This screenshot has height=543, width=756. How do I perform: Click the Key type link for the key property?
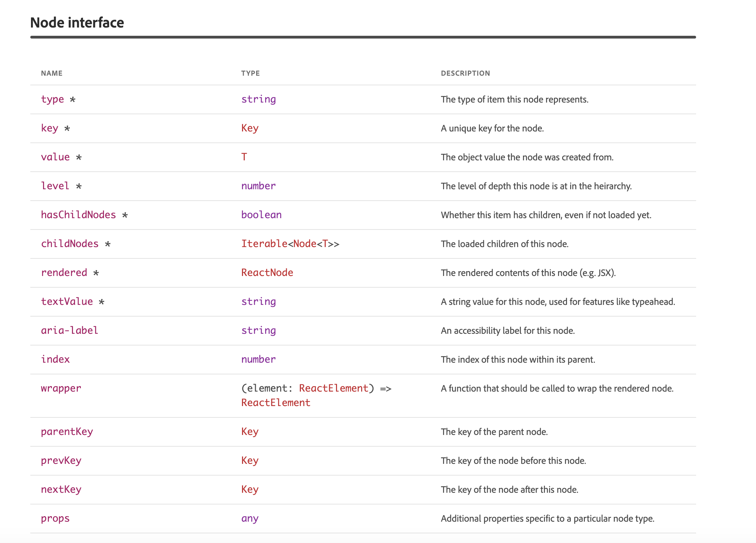point(250,128)
